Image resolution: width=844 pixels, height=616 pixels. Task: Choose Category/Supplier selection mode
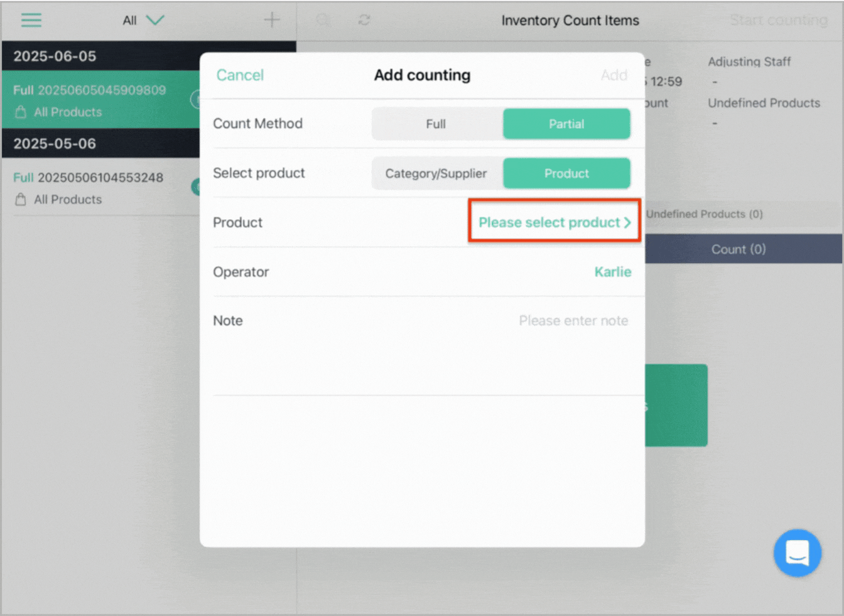(x=436, y=173)
